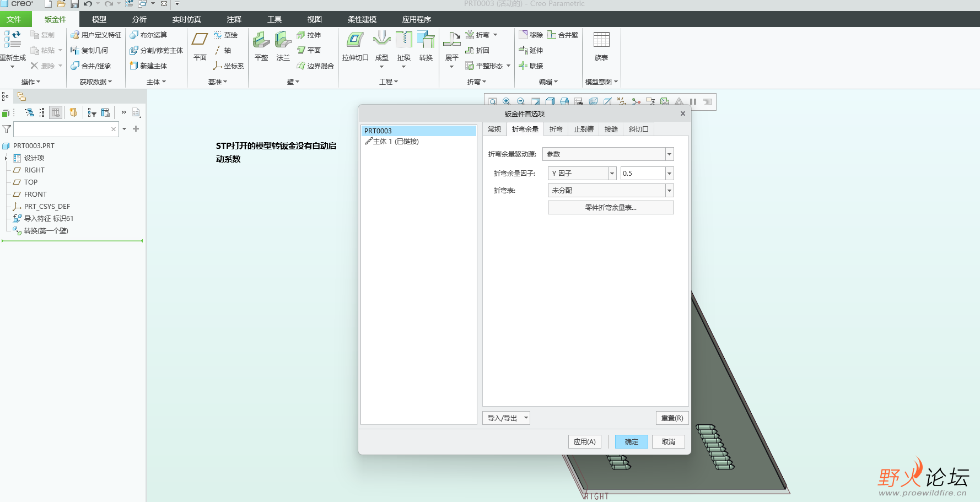Click the 成型 form tool icon

coord(381,40)
